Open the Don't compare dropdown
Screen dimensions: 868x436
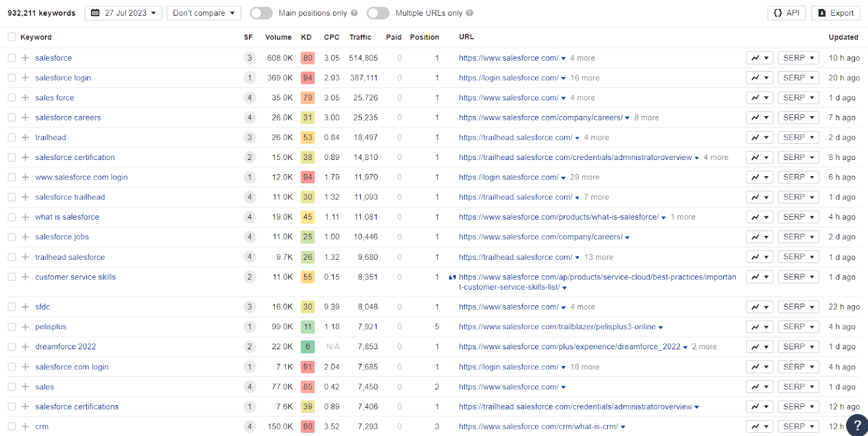click(x=204, y=13)
